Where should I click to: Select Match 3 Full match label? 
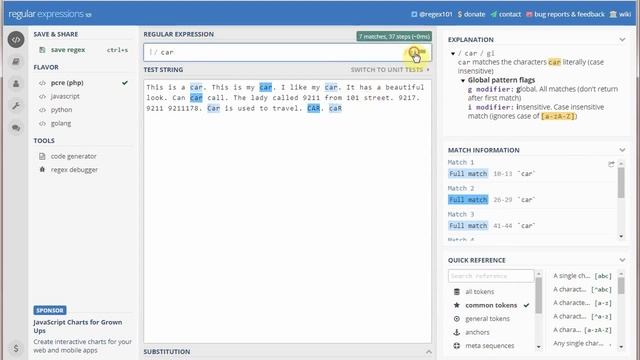tap(468, 226)
